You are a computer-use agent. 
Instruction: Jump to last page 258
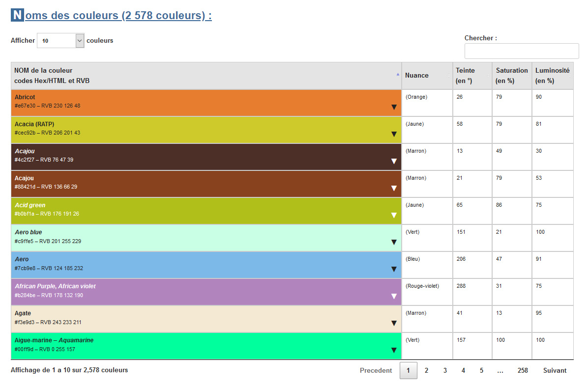pos(522,371)
